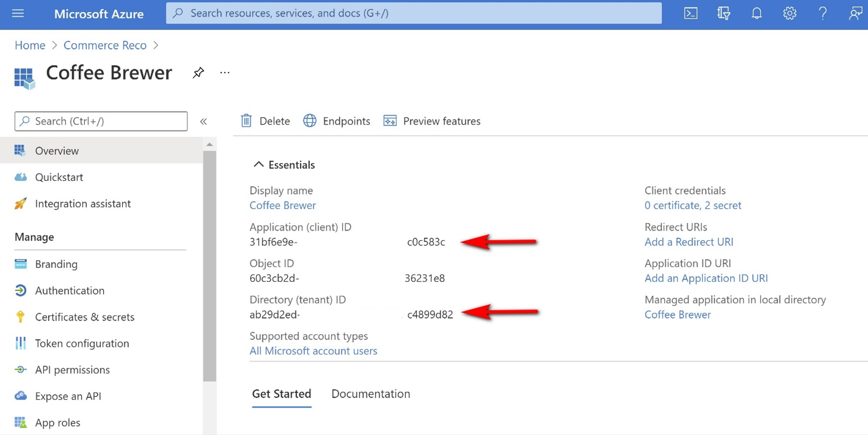
Task: Click the Azure search bar at top
Action: click(x=414, y=12)
